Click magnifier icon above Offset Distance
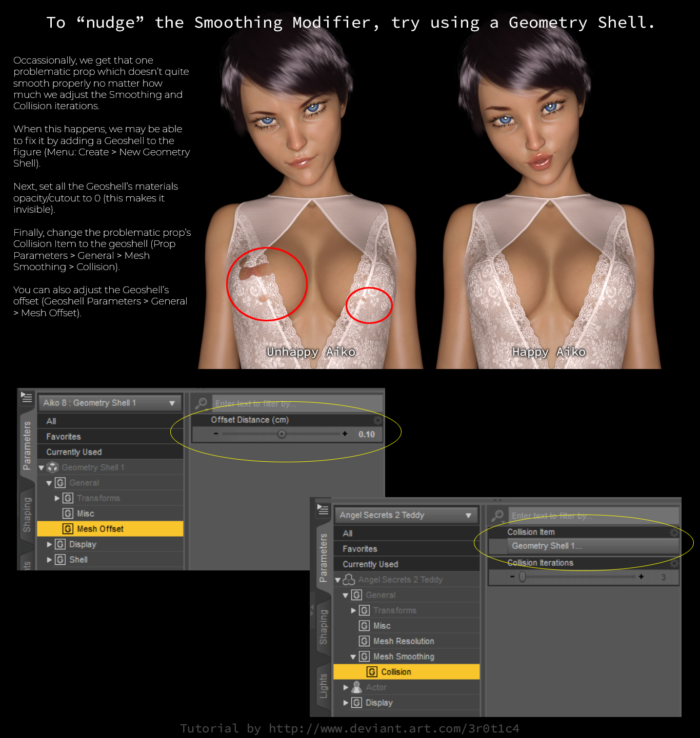This screenshot has width=700, height=738. point(201,403)
